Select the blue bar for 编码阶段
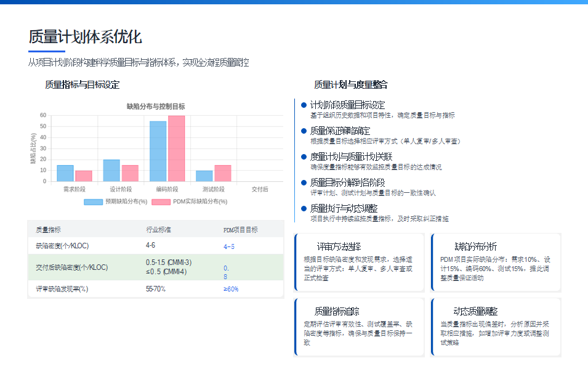 click(x=158, y=152)
